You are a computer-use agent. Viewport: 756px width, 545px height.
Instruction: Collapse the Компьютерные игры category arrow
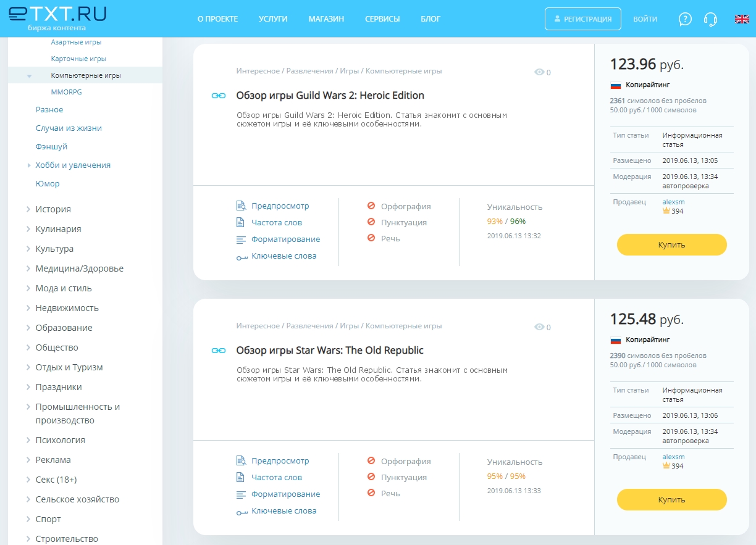click(x=29, y=76)
